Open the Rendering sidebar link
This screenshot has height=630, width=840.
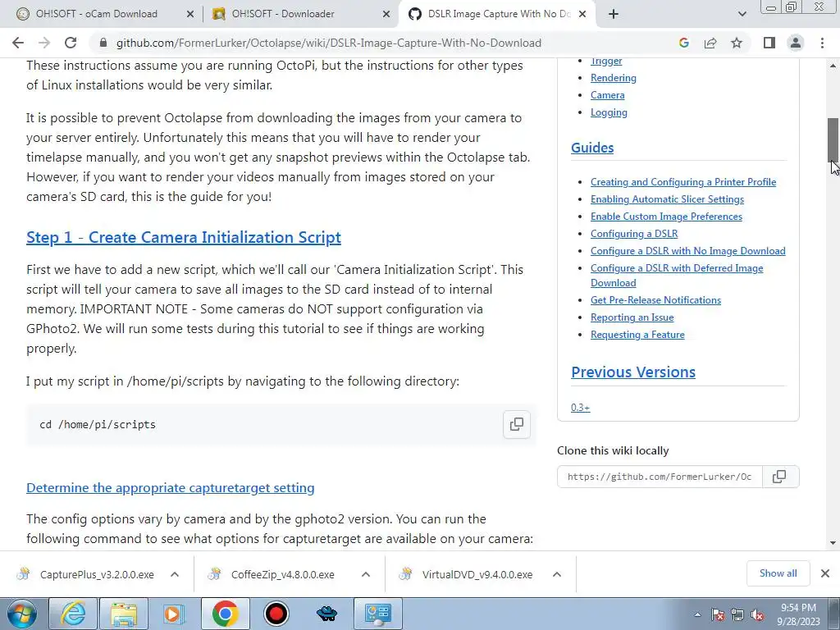point(614,78)
